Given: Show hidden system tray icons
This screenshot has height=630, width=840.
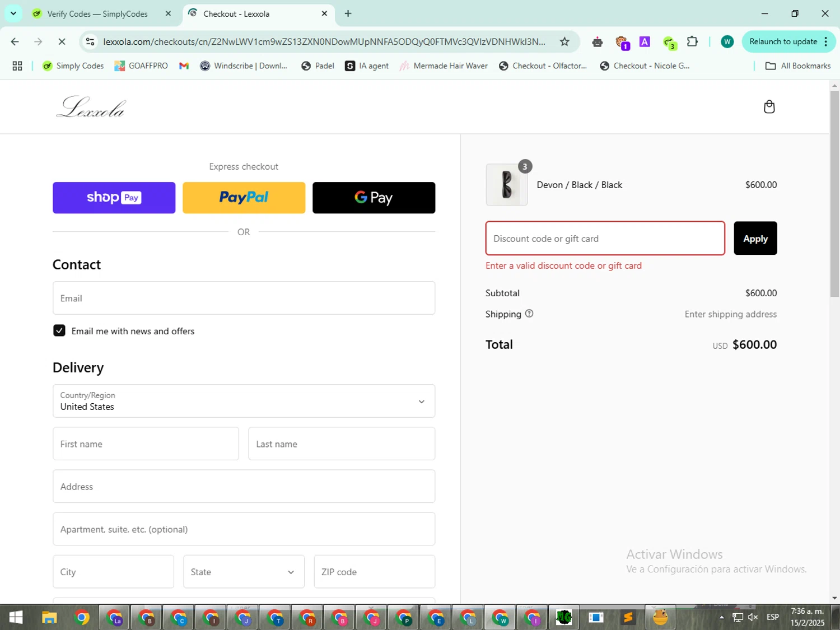Looking at the screenshot, I should click(721, 617).
